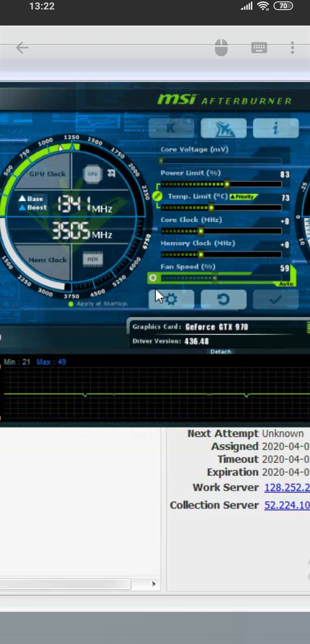Open fan speed user-defined gear icon
The height and width of the screenshot is (644, 310).
pos(153,278)
